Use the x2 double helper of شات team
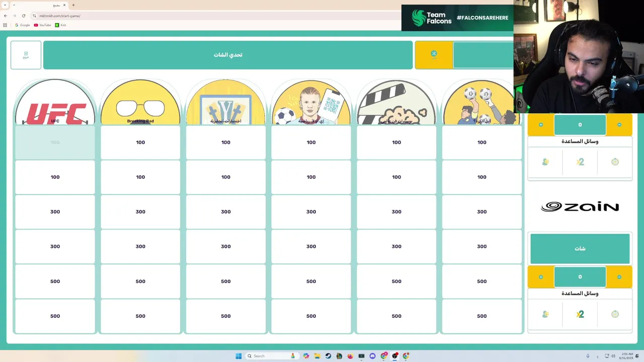The height and width of the screenshot is (362, 644). click(580, 314)
